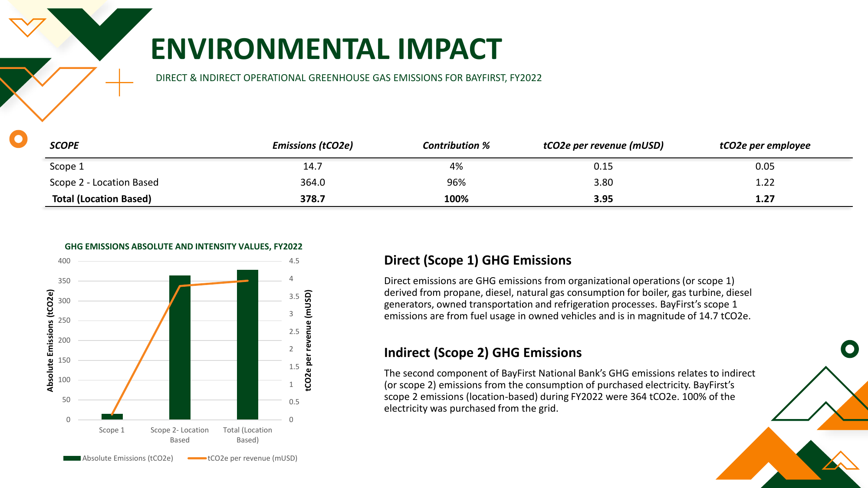Screen dimensions: 868x488
Task: Click the Indirect (Scope 2) GHG Emissions heading
Action: point(483,353)
